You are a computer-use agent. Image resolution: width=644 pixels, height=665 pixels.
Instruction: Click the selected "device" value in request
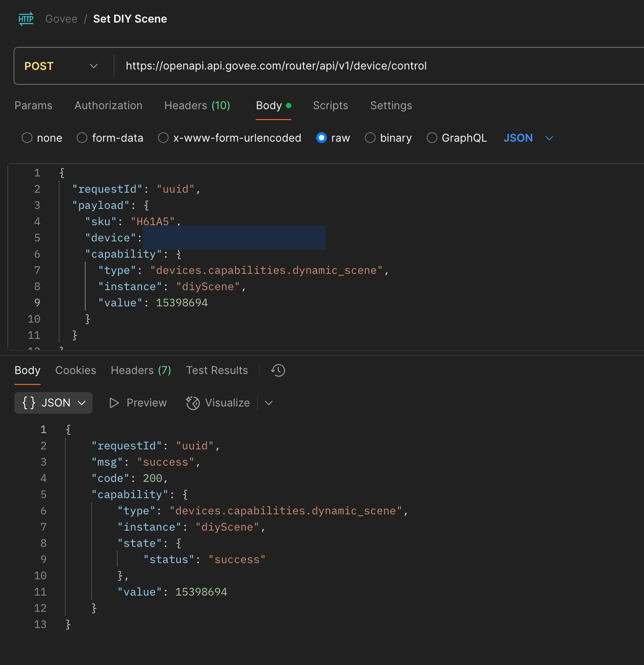[x=234, y=238]
